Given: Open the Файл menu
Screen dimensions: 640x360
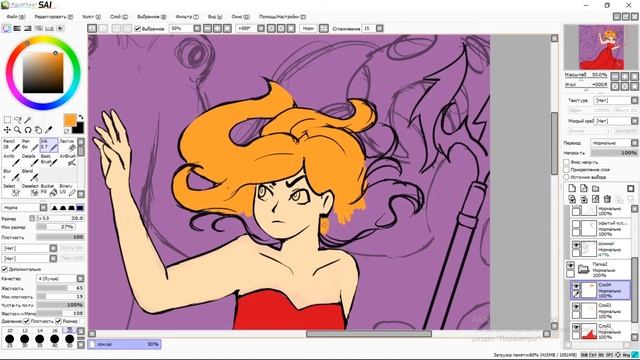Looking at the screenshot, I should (x=16, y=17).
